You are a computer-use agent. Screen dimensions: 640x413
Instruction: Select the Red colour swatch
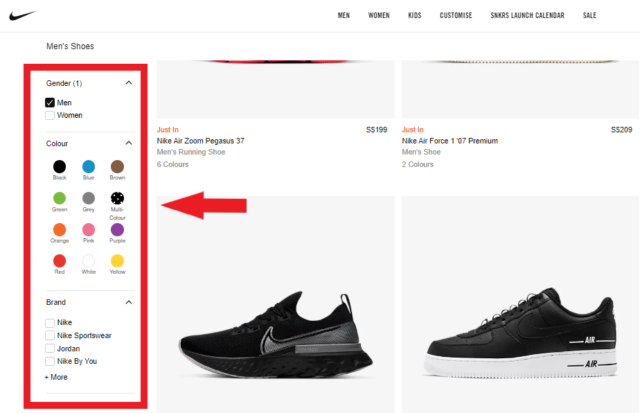click(60, 261)
